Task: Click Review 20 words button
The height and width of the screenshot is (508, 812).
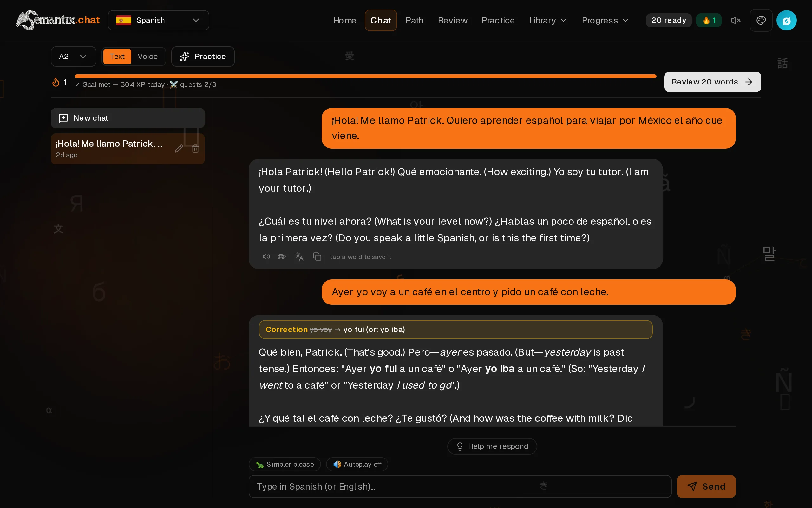Action: tap(712, 82)
